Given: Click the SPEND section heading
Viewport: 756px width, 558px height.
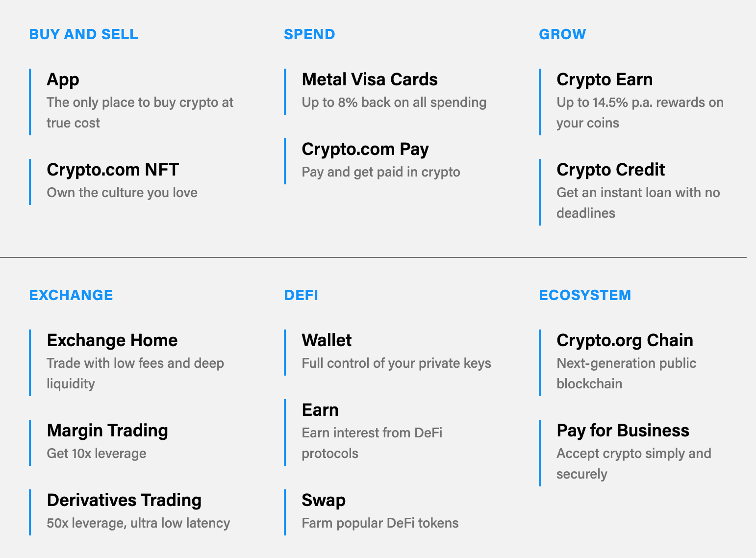Looking at the screenshot, I should click(x=309, y=34).
